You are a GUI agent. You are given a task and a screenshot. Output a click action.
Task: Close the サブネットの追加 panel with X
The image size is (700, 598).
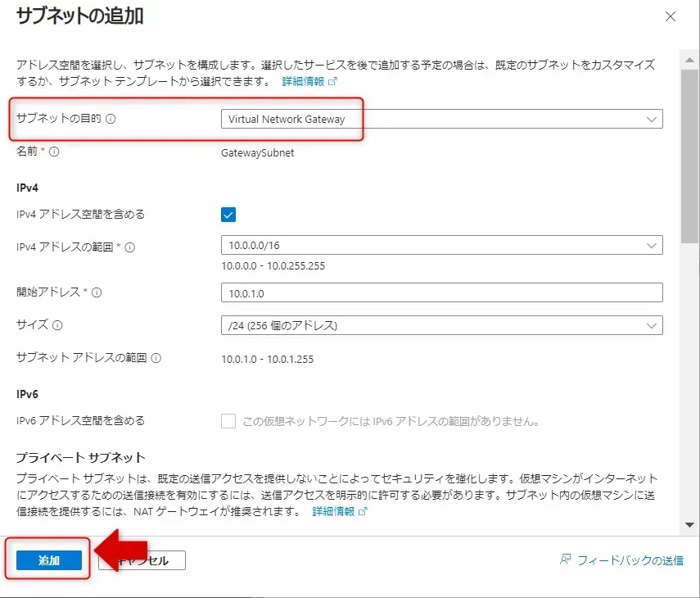(x=671, y=16)
